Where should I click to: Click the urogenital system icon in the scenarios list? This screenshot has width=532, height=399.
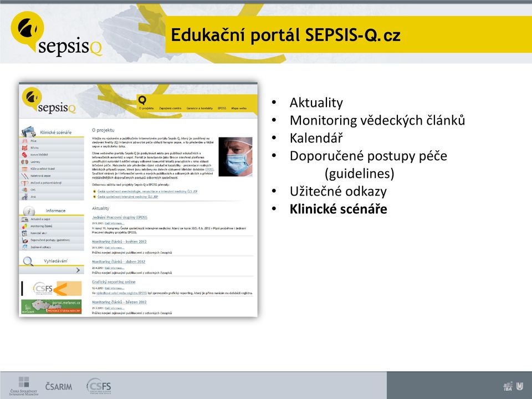tap(24, 183)
